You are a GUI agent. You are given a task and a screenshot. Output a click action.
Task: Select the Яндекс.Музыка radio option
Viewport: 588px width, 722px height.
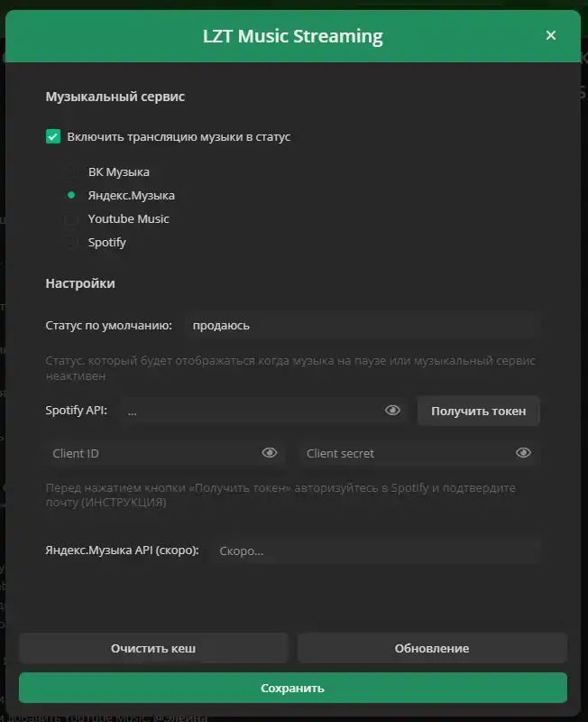click(x=71, y=195)
